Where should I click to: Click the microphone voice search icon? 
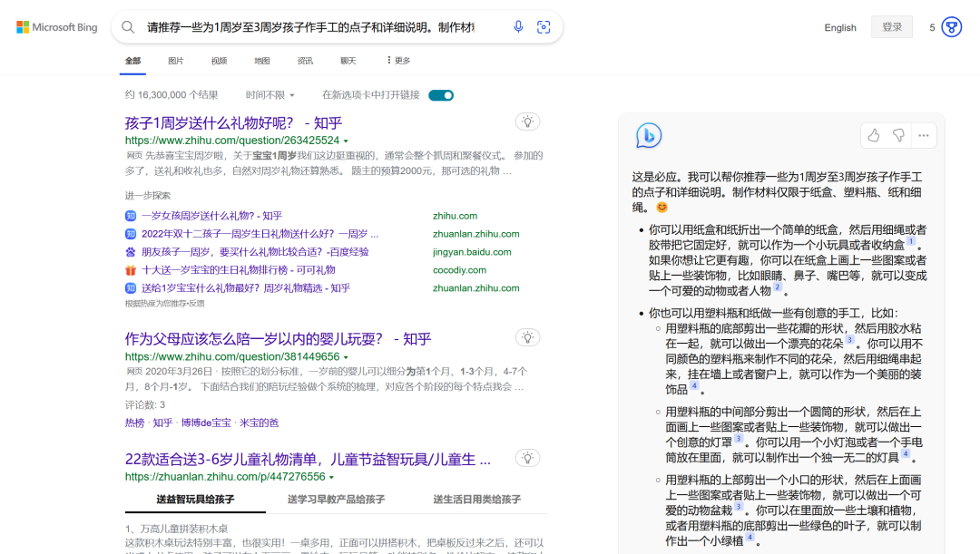point(518,27)
